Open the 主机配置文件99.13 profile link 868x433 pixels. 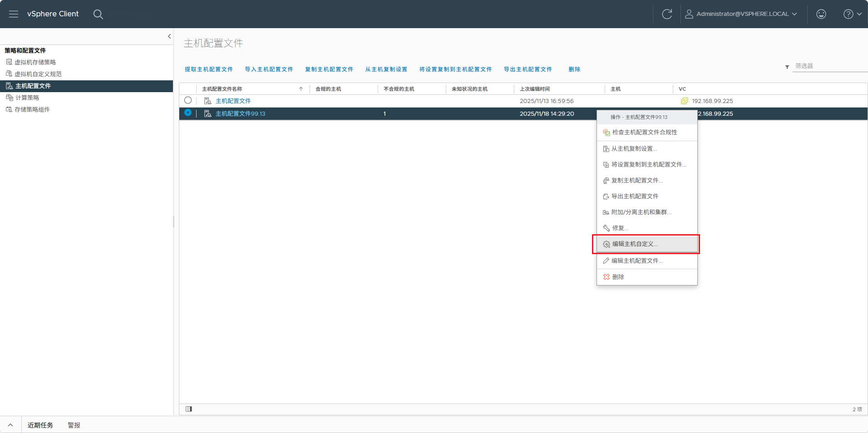coord(241,113)
